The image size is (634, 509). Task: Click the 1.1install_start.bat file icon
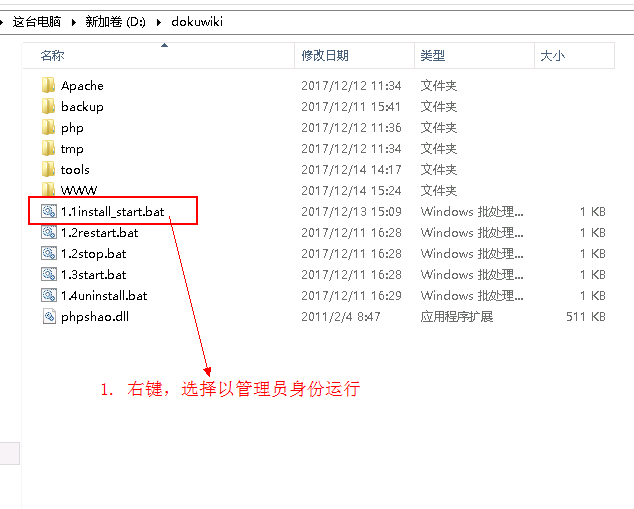tap(49, 211)
